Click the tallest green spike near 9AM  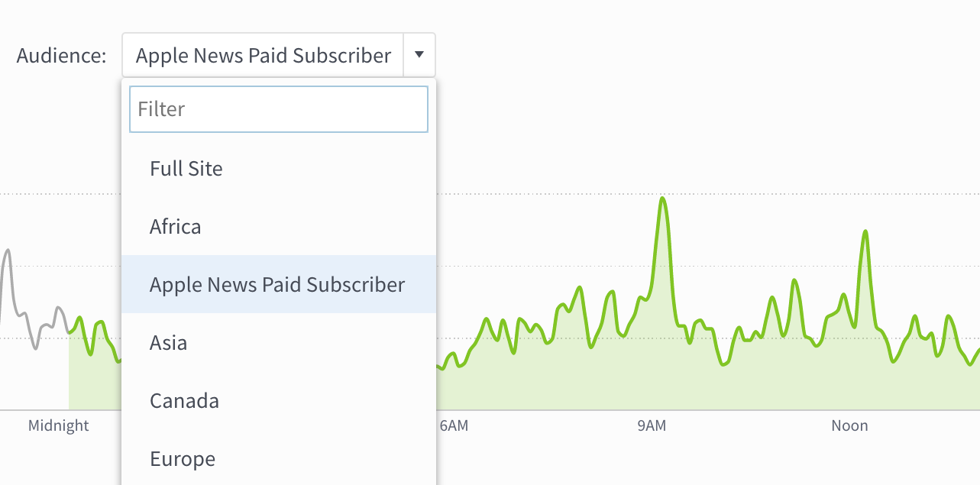click(662, 199)
